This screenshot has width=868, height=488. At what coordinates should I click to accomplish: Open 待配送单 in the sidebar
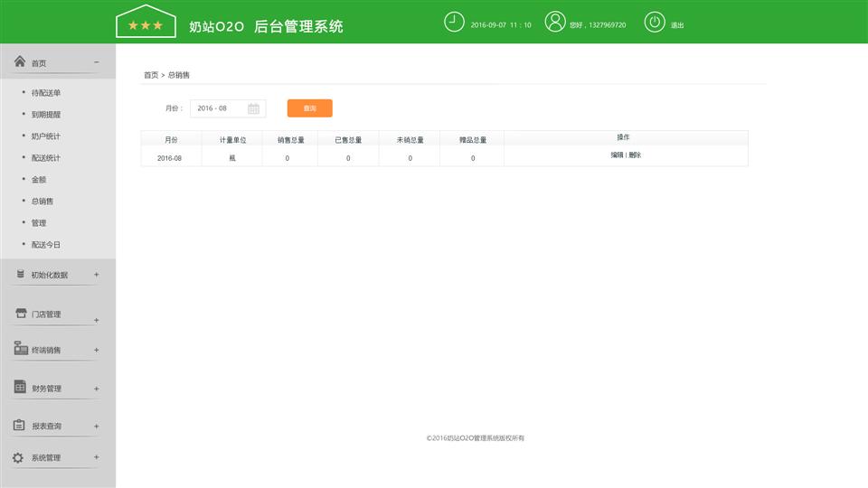tap(46, 93)
